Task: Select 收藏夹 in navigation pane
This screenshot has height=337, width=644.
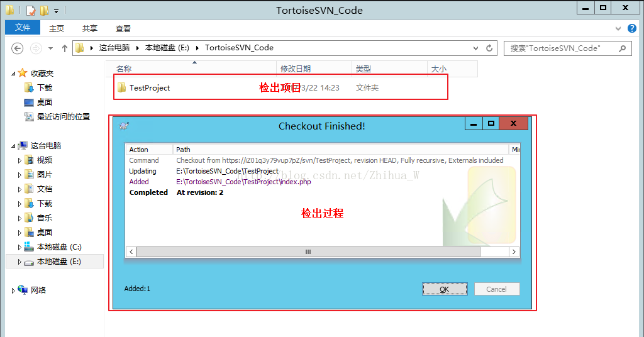Action: (42, 74)
